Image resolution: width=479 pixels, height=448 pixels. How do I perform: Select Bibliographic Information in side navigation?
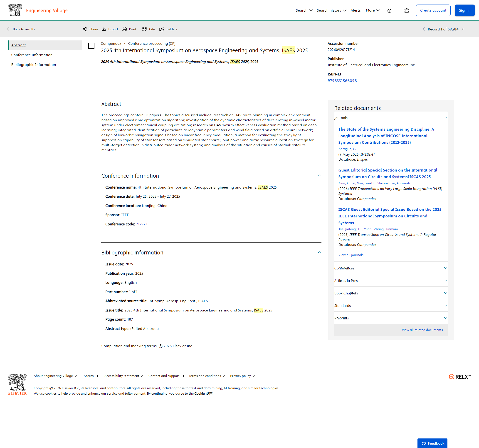click(x=34, y=65)
